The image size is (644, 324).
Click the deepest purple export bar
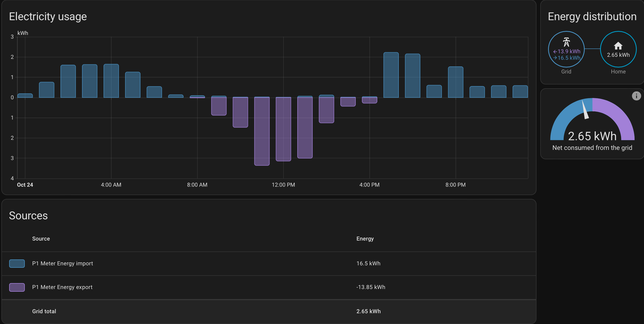(262, 131)
